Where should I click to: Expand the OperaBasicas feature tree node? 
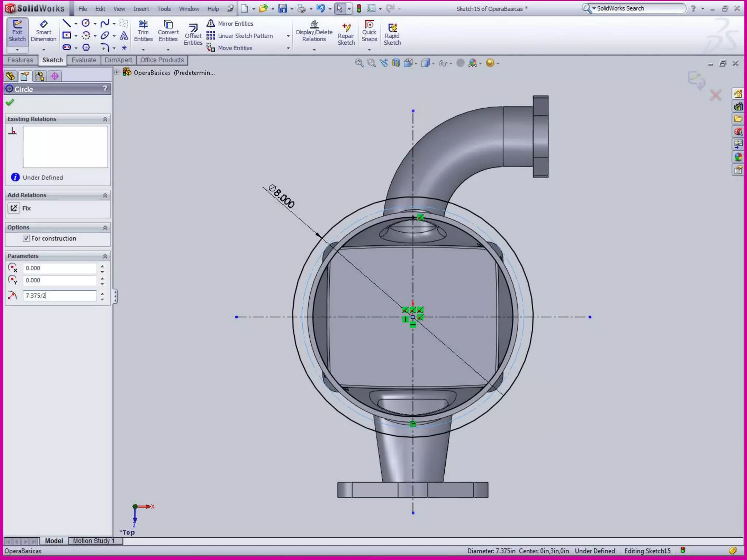117,73
